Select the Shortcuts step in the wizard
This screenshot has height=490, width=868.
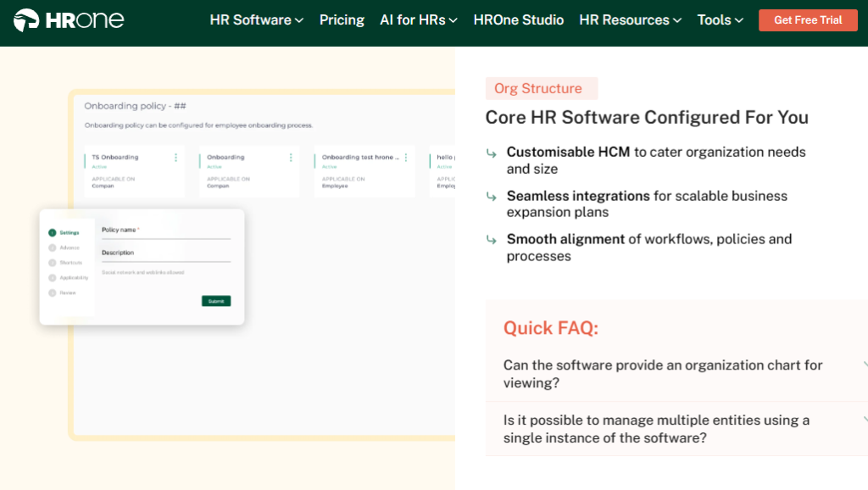(65, 263)
